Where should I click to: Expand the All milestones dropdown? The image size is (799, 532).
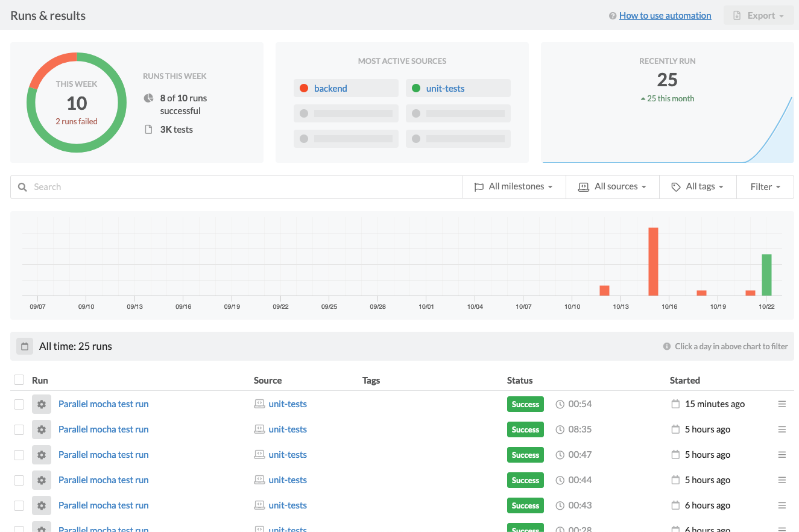click(514, 187)
